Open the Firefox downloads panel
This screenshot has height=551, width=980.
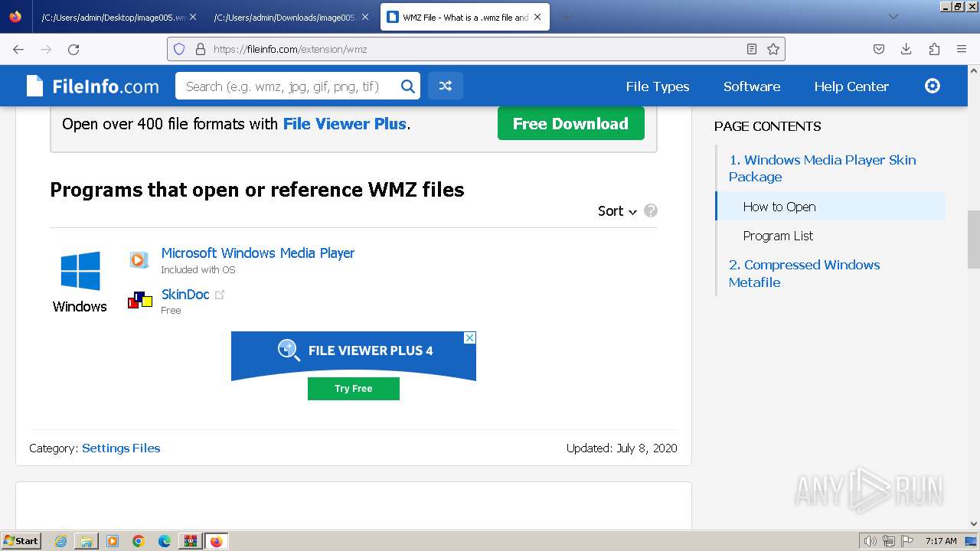[906, 49]
